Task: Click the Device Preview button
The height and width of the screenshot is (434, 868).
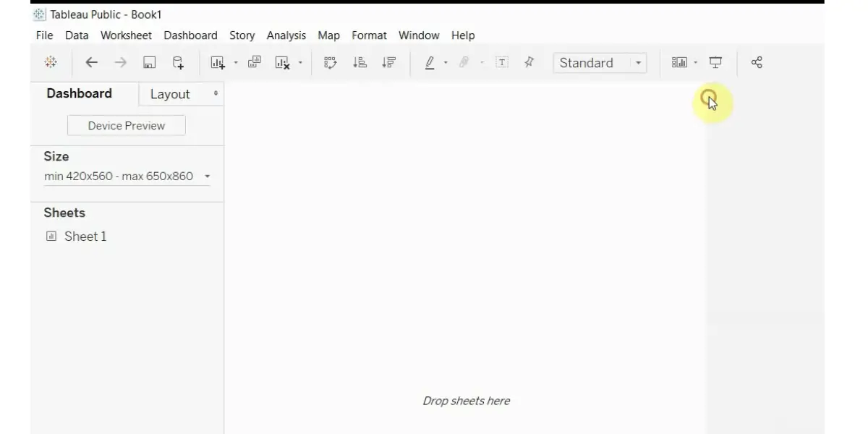Action: click(x=127, y=125)
